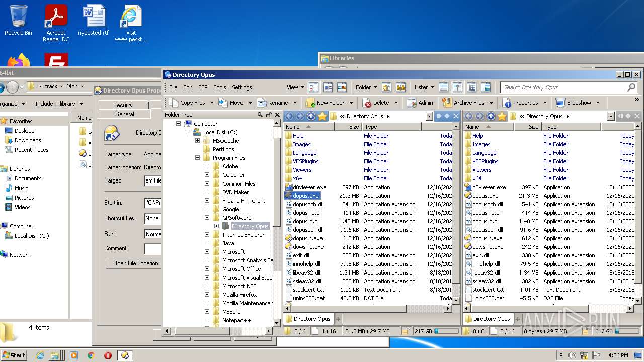Toggle dual vertical Lister layout button
644x362 pixels.
coord(457,87)
